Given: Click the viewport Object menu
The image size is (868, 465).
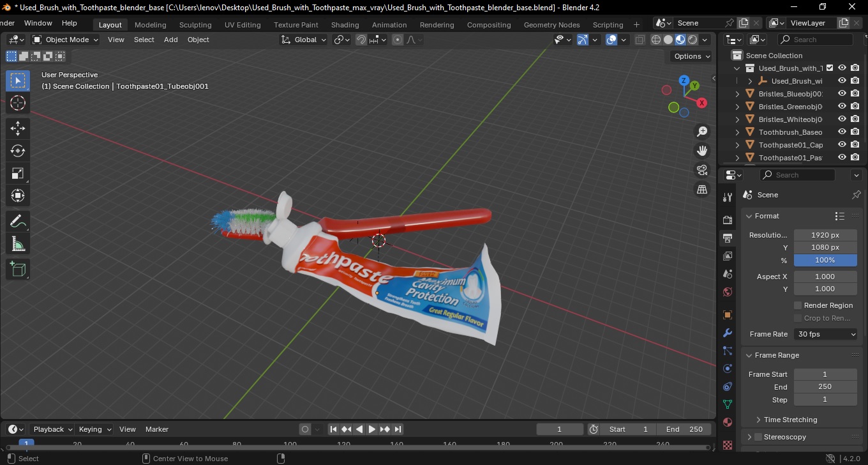Looking at the screenshot, I should (x=198, y=40).
